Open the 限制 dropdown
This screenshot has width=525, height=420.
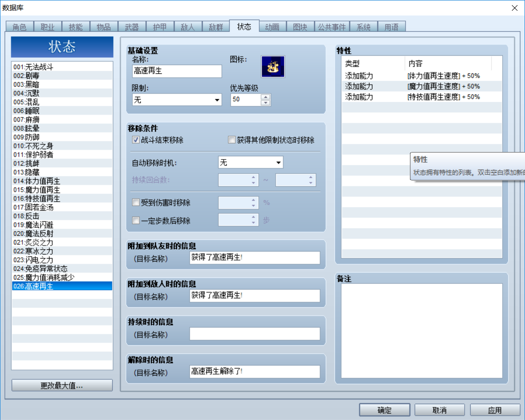tap(177, 100)
